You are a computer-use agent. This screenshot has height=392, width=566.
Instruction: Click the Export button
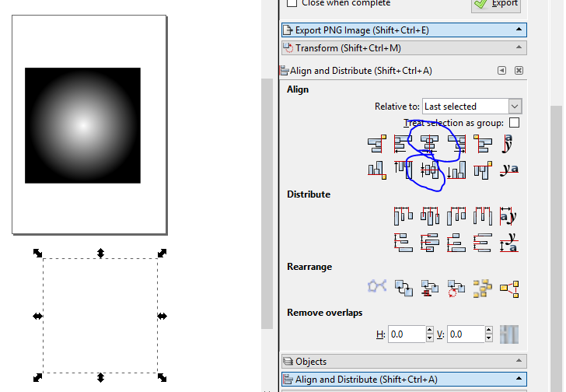(x=496, y=5)
